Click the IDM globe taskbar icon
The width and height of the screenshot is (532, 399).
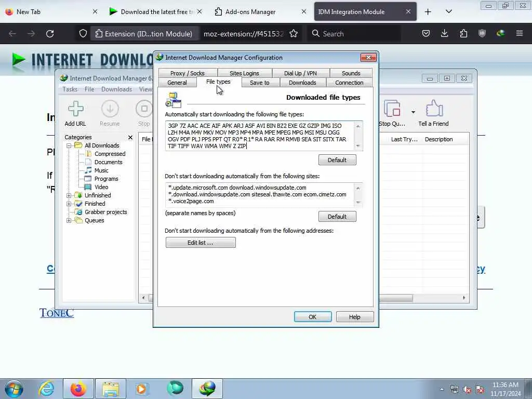(207, 389)
